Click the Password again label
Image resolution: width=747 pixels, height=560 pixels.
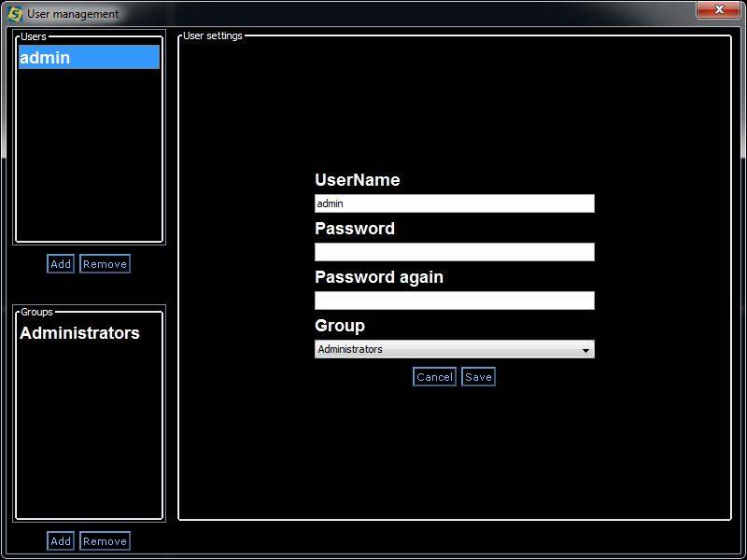click(379, 277)
